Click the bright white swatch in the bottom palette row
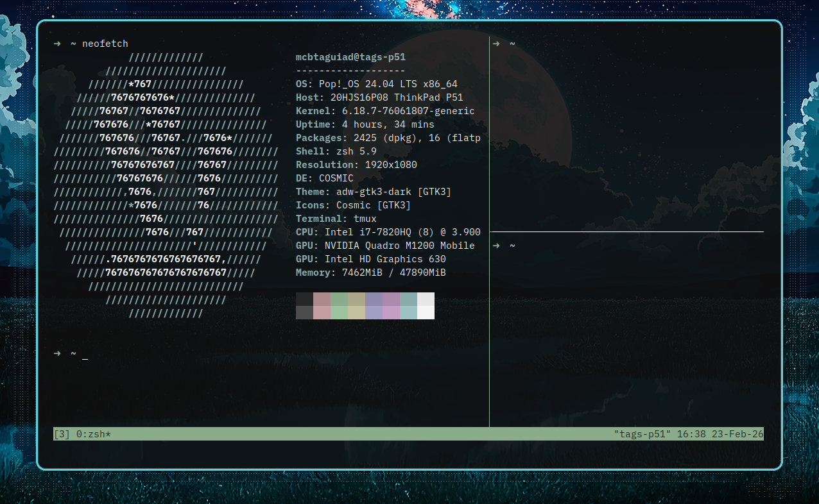 (x=426, y=312)
